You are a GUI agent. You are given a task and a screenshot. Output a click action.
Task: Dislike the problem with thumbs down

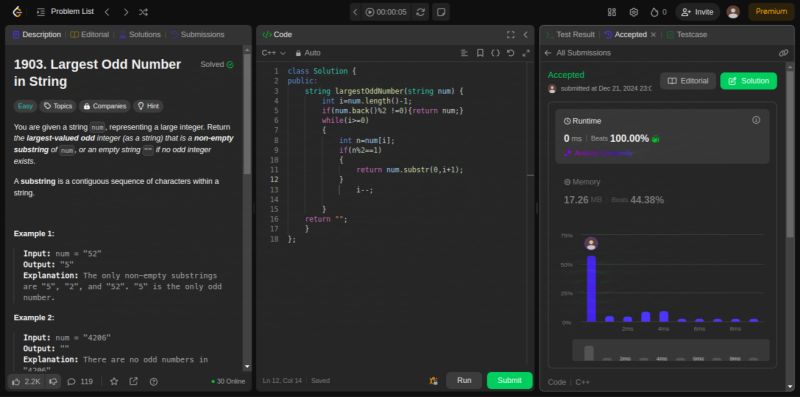point(53,381)
